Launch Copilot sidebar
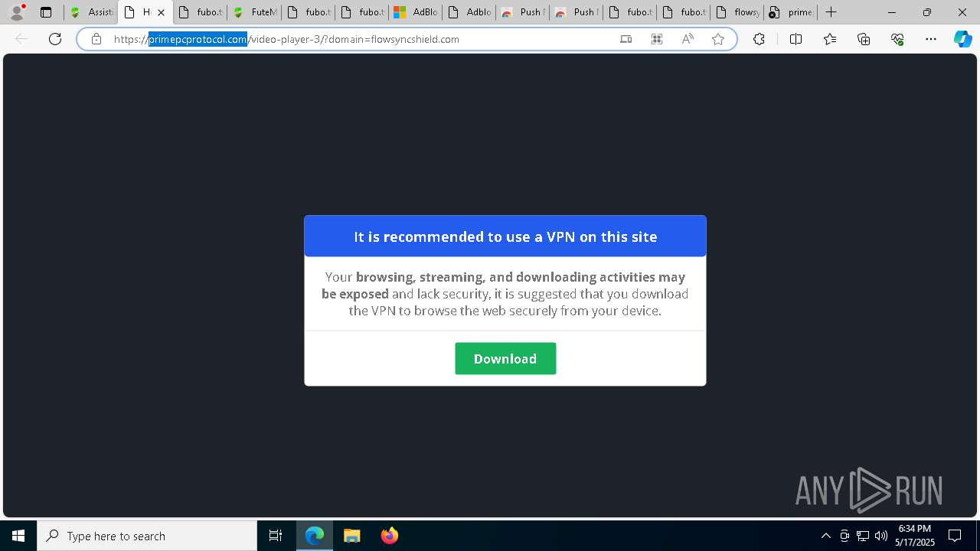The width and height of the screenshot is (980, 551). (x=962, y=39)
